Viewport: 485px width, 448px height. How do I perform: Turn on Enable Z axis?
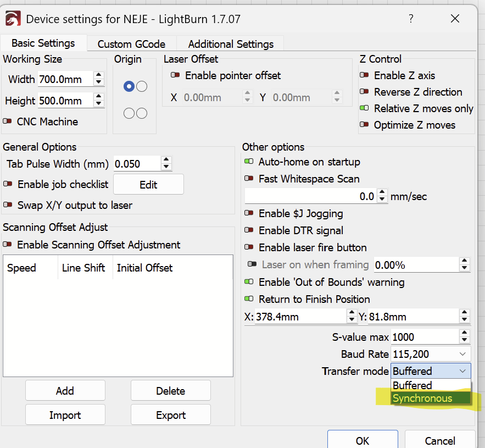[364, 75]
